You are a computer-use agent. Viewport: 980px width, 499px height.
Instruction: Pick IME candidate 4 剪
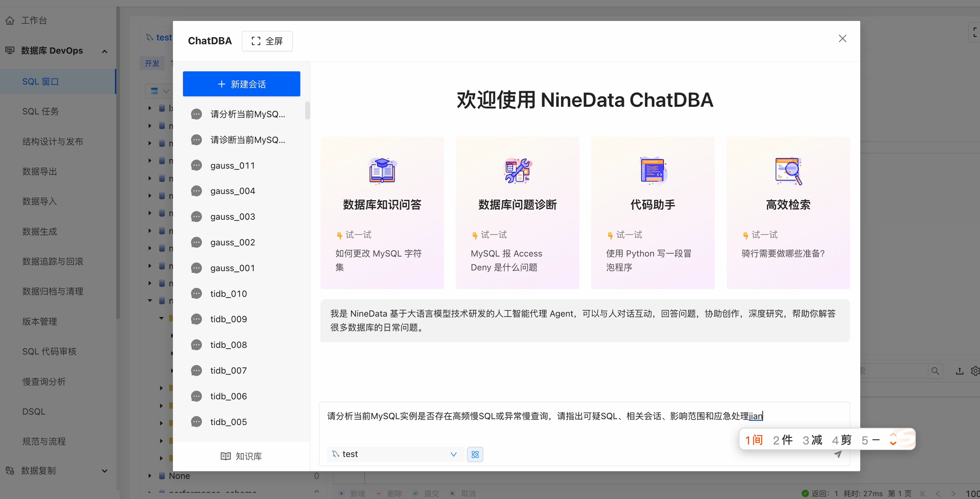(842, 440)
